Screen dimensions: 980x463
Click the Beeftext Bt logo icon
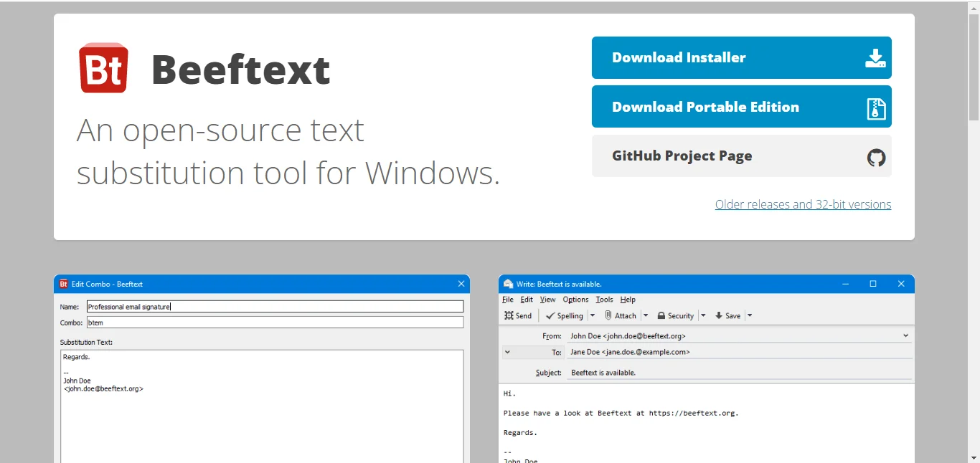pos(103,68)
